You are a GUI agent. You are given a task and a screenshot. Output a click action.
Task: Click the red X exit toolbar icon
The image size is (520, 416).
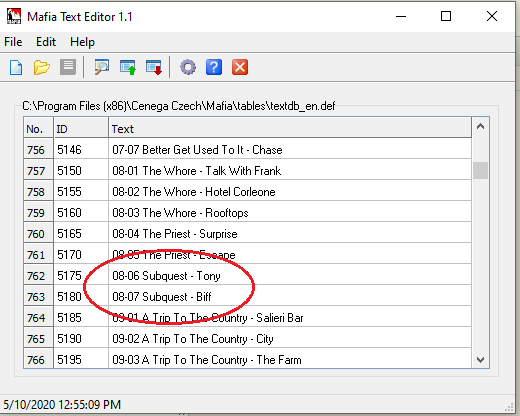pyautogui.click(x=240, y=67)
